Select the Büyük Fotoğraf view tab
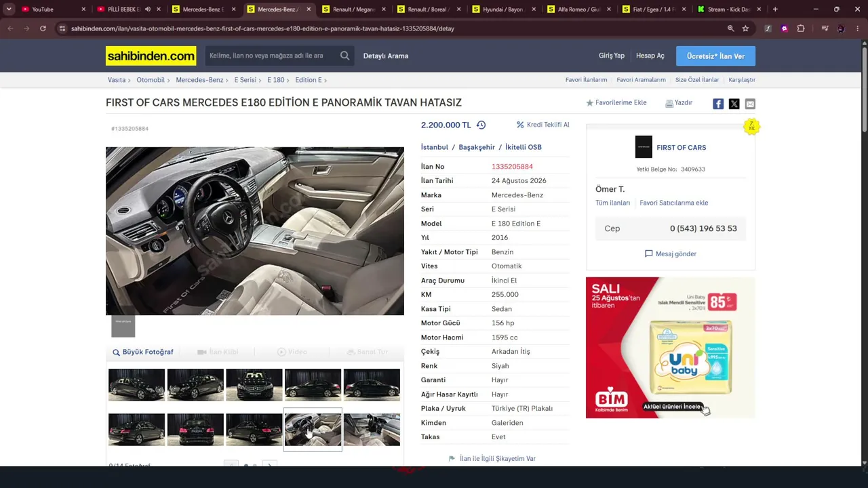 [x=143, y=352]
